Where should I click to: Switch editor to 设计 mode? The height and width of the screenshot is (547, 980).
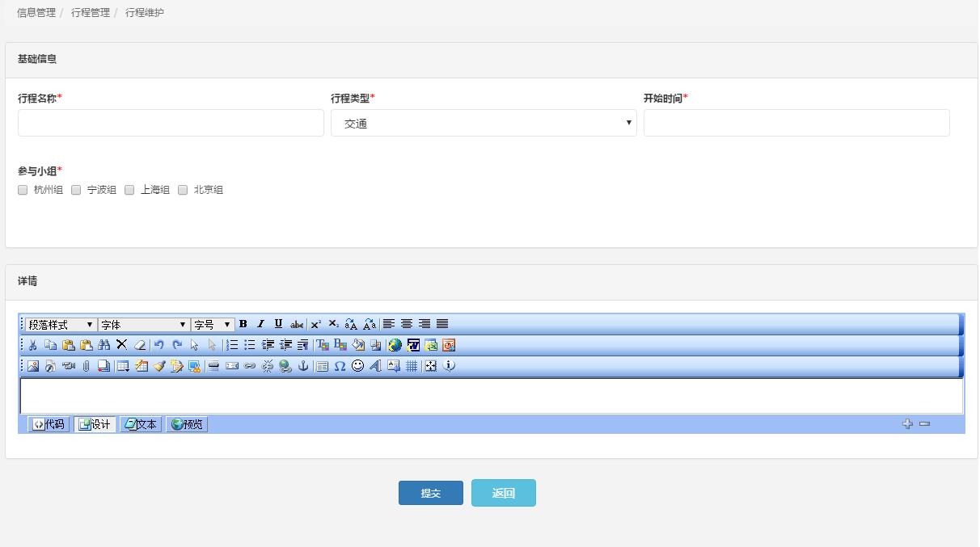tap(95, 424)
